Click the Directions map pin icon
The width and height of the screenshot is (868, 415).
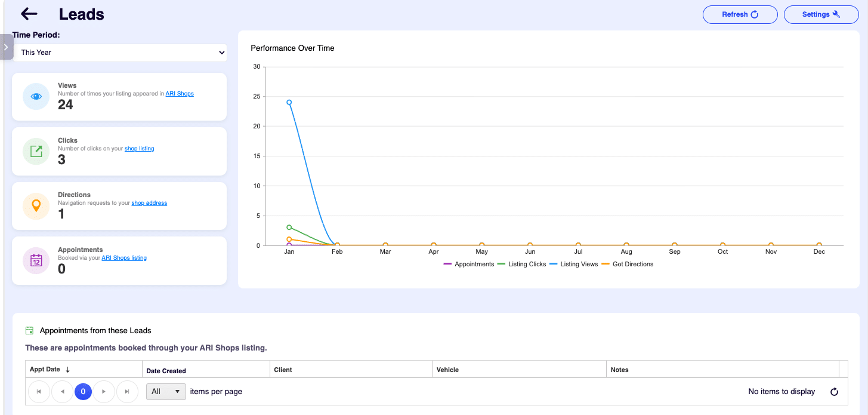(x=36, y=206)
